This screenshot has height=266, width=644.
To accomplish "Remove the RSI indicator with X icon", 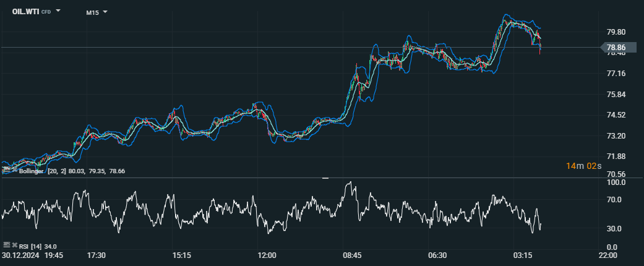I will click(x=14, y=246).
